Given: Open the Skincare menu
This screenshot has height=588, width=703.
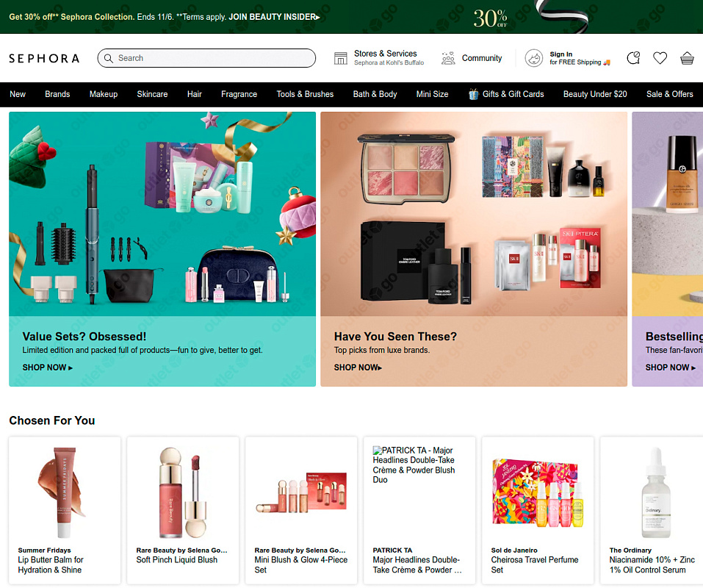Looking at the screenshot, I should tap(153, 94).
